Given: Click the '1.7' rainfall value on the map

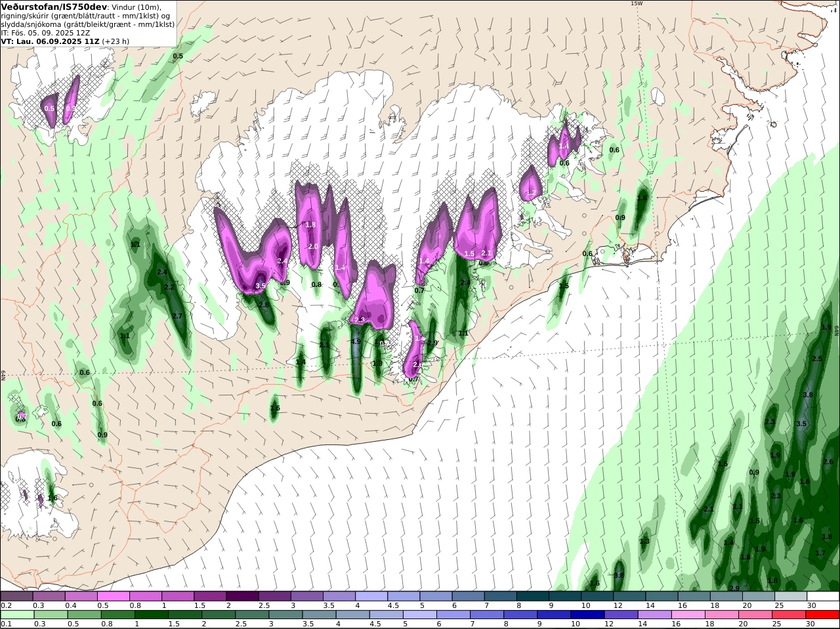Looking at the screenshot, I should coord(820,553).
